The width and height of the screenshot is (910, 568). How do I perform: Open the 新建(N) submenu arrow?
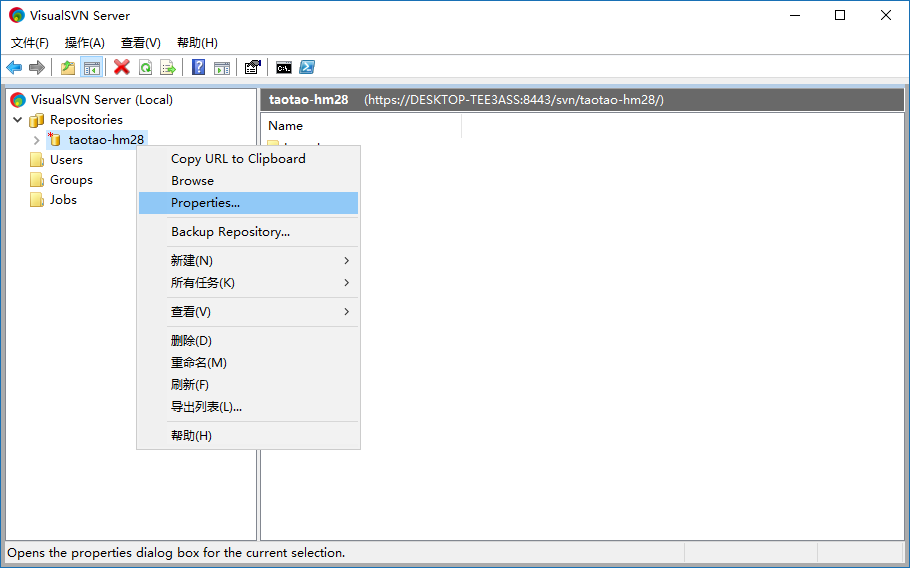coord(346,261)
